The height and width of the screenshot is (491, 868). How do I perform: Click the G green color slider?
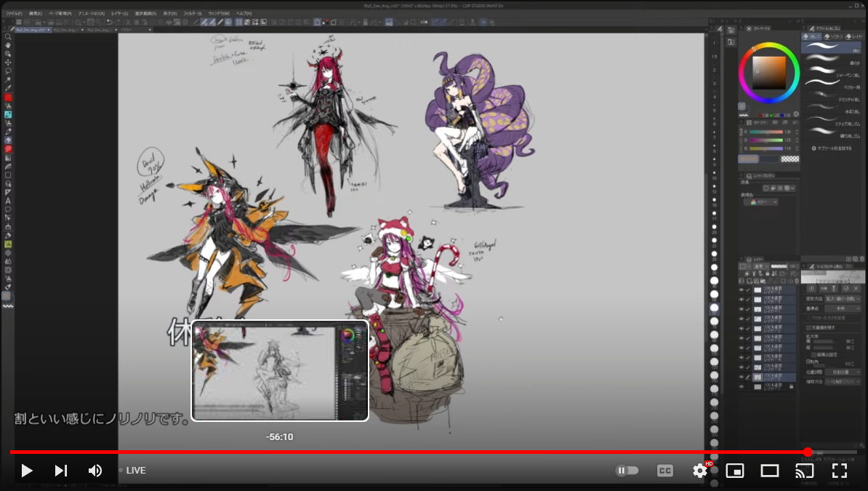click(x=766, y=140)
